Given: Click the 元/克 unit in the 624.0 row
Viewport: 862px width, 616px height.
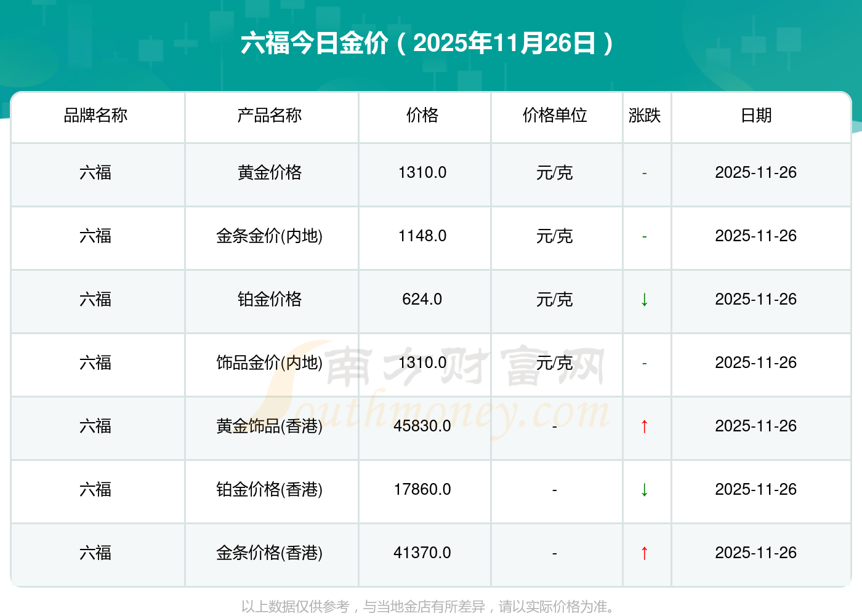Looking at the screenshot, I should 555,299.
